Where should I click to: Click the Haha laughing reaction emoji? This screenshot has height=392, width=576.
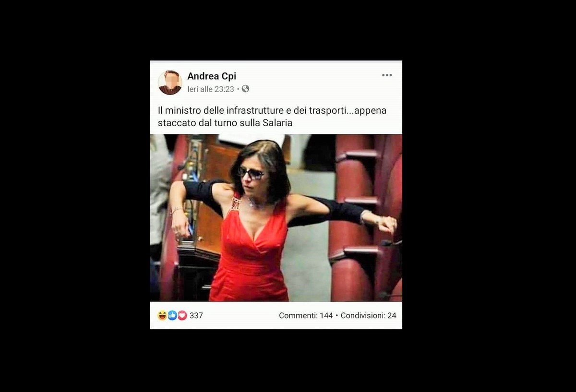[x=162, y=315]
